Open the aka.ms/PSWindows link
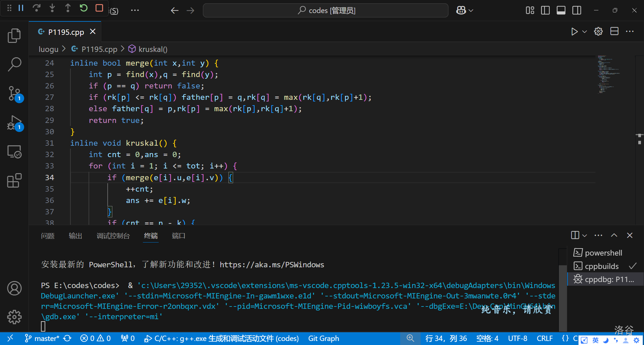Image resolution: width=644 pixels, height=345 pixels. [272, 265]
